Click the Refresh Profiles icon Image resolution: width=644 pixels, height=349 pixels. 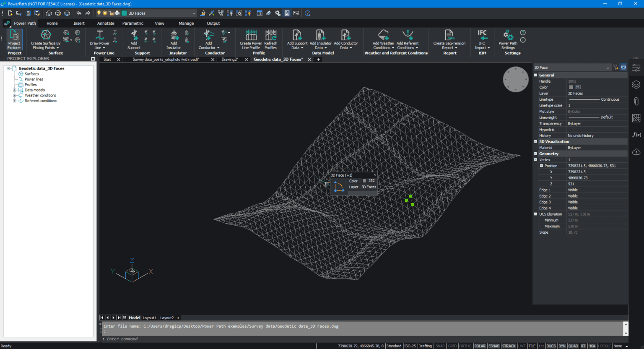(x=271, y=35)
